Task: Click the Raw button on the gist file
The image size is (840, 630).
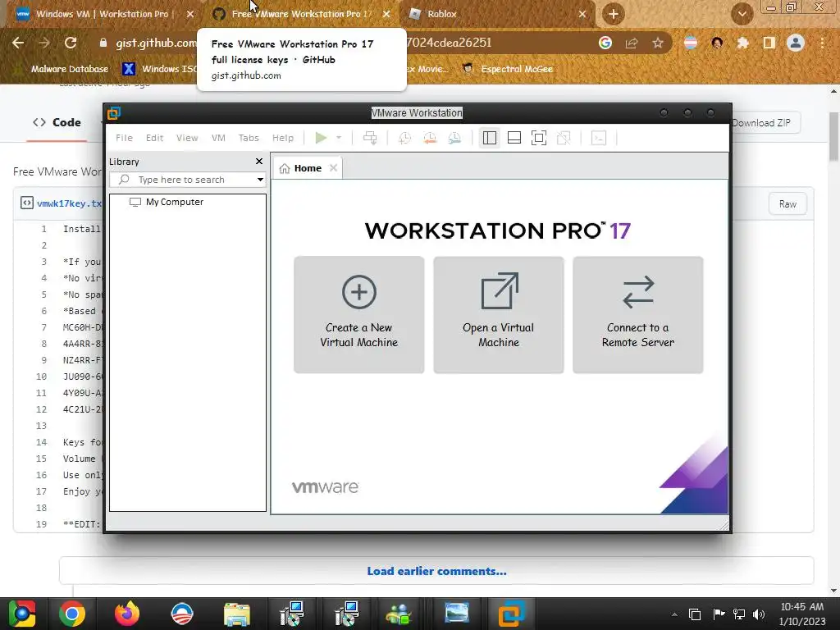Action: 787,203
